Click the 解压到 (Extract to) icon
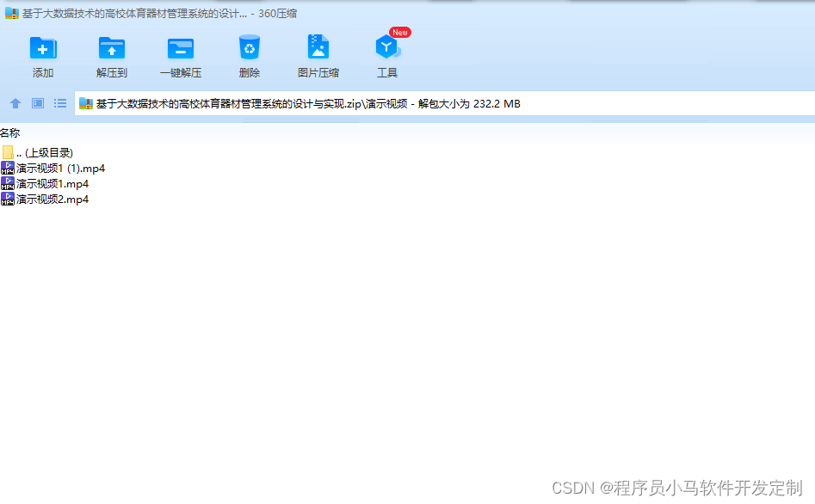Image resolution: width=815 pixels, height=504 pixels. pyautogui.click(x=111, y=53)
